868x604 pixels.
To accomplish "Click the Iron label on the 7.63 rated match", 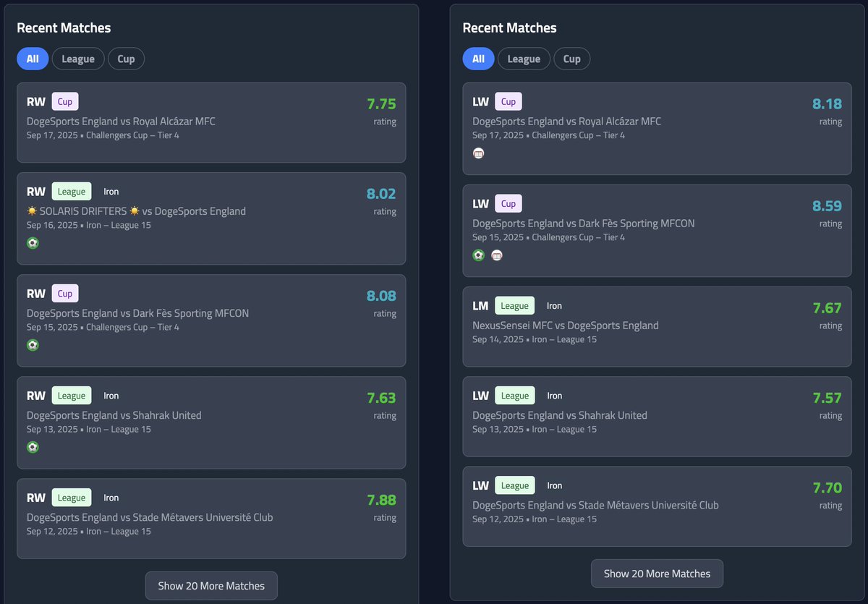I will tap(111, 396).
